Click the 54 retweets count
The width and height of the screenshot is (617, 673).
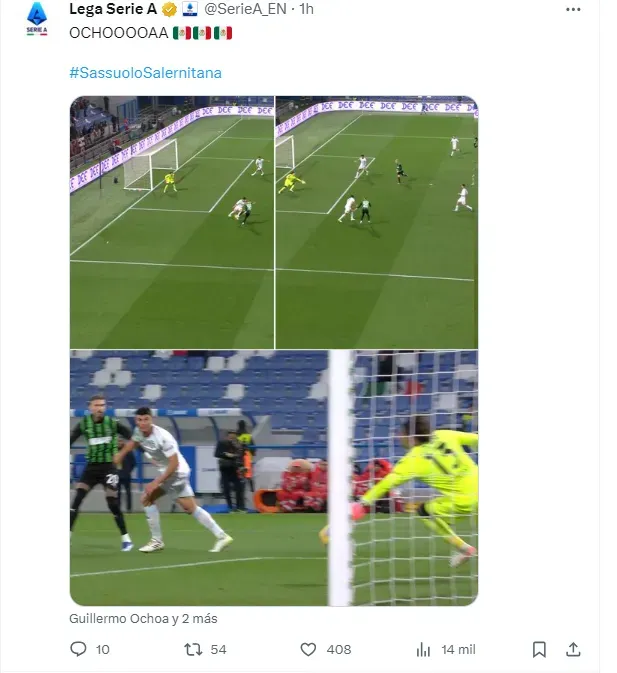pos(218,649)
